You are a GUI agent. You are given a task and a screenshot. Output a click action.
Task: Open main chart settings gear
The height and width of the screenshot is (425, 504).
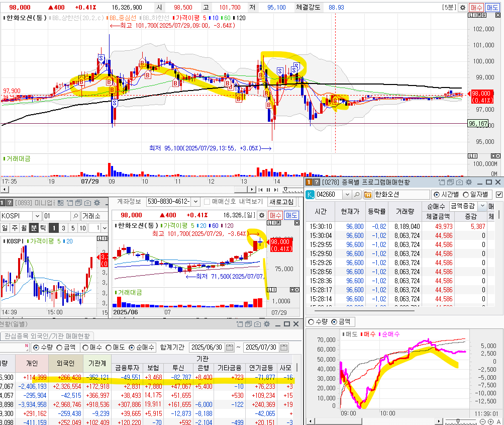(x=462, y=8)
